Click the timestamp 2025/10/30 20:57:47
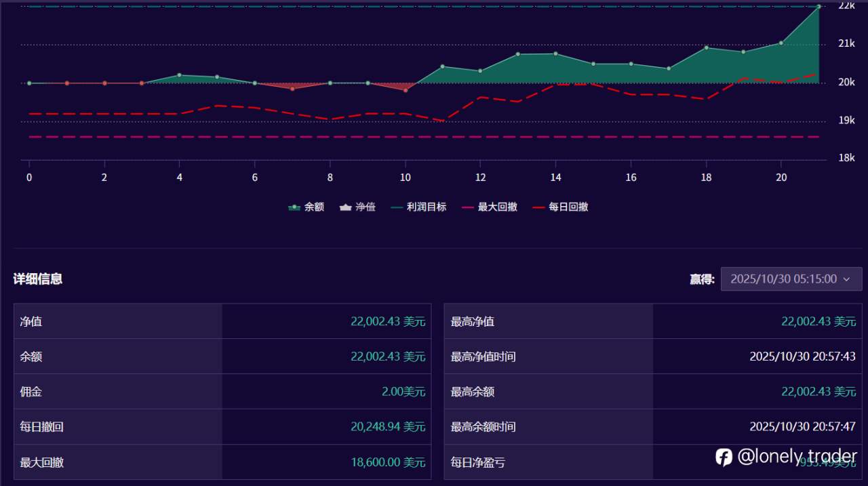Screen dimensions: 868x486 [x=803, y=427]
